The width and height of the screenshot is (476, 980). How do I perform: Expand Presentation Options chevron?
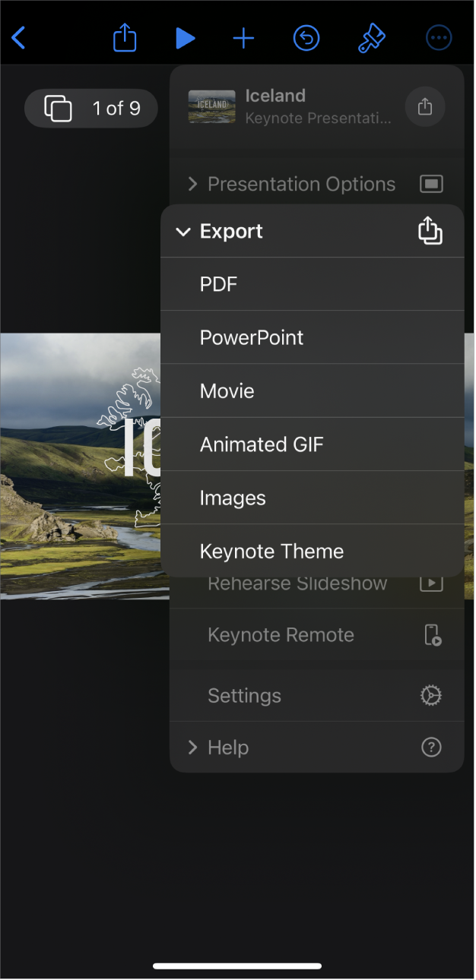click(x=192, y=184)
